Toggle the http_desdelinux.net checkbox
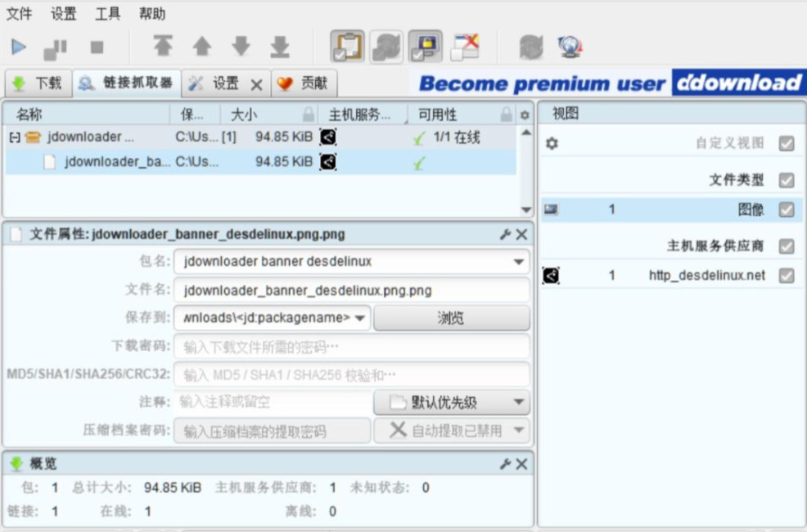This screenshot has width=807, height=532. [787, 276]
